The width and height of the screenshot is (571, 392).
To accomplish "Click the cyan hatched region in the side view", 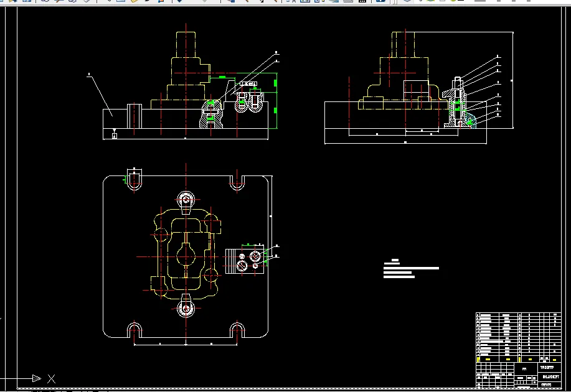I will (x=471, y=121).
